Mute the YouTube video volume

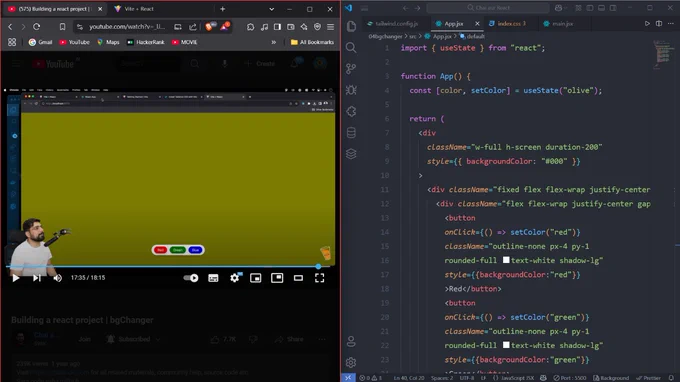[58, 278]
